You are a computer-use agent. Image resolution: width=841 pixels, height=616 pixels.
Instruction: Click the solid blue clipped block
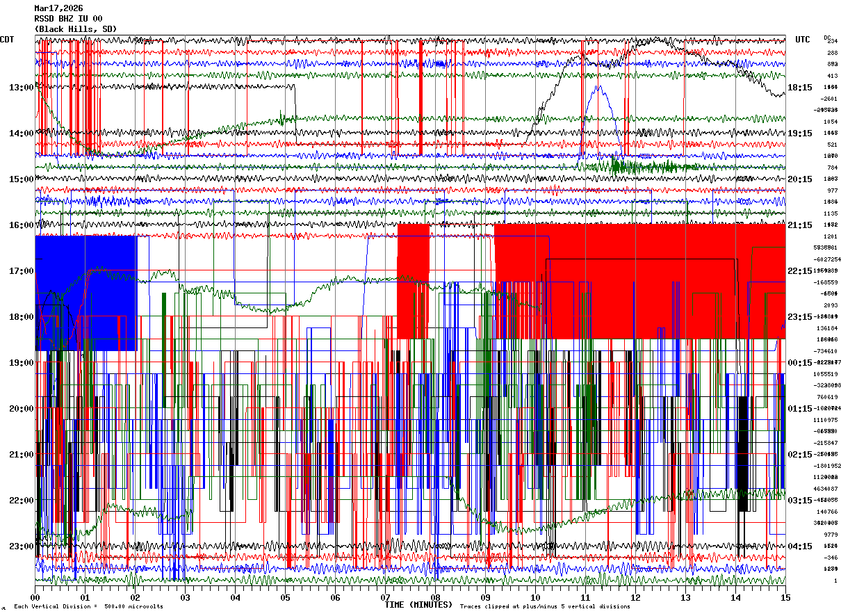85,293
